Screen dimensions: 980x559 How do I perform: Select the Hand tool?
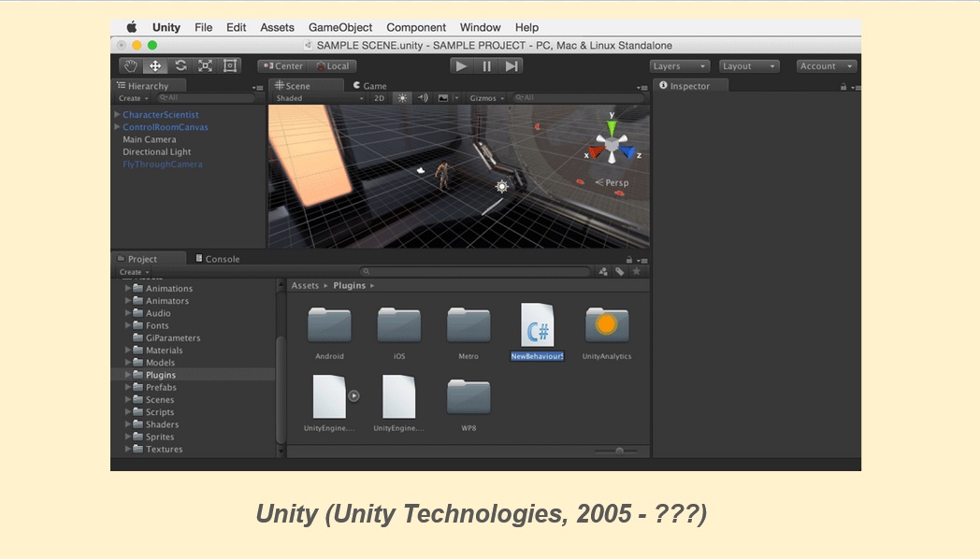tap(131, 65)
